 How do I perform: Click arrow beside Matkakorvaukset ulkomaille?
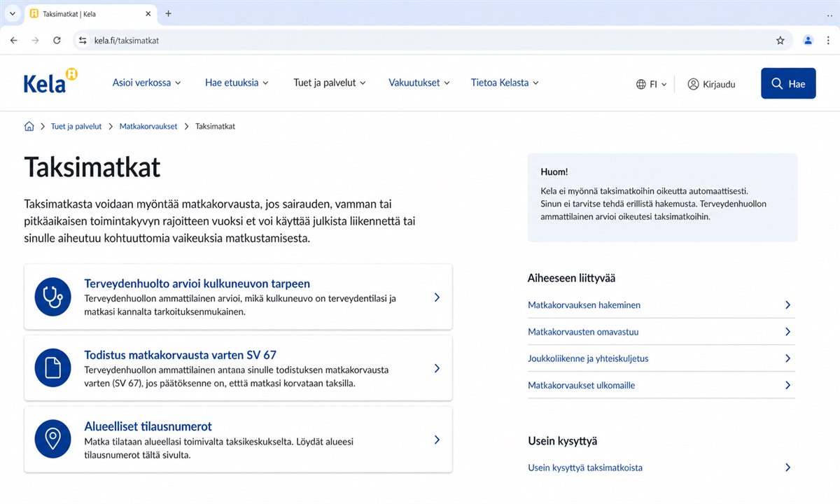click(x=787, y=385)
